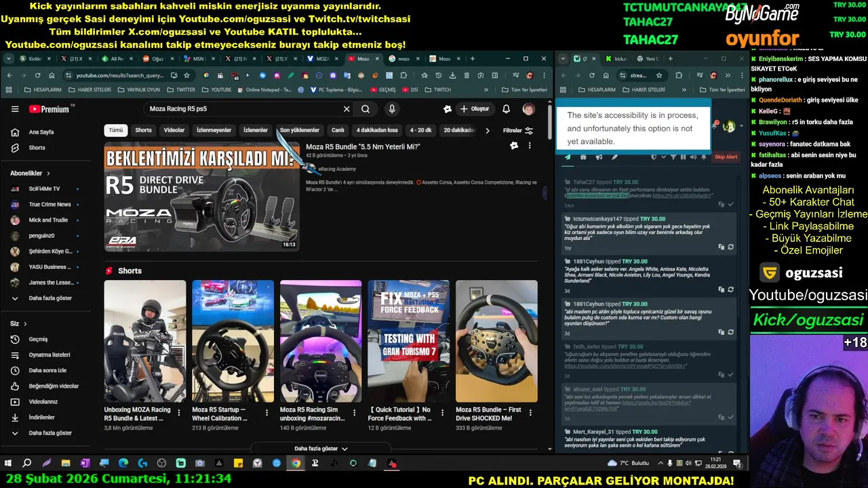The width and height of the screenshot is (868, 488).
Task: Select the Shorts filter chip
Action: click(x=144, y=130)
